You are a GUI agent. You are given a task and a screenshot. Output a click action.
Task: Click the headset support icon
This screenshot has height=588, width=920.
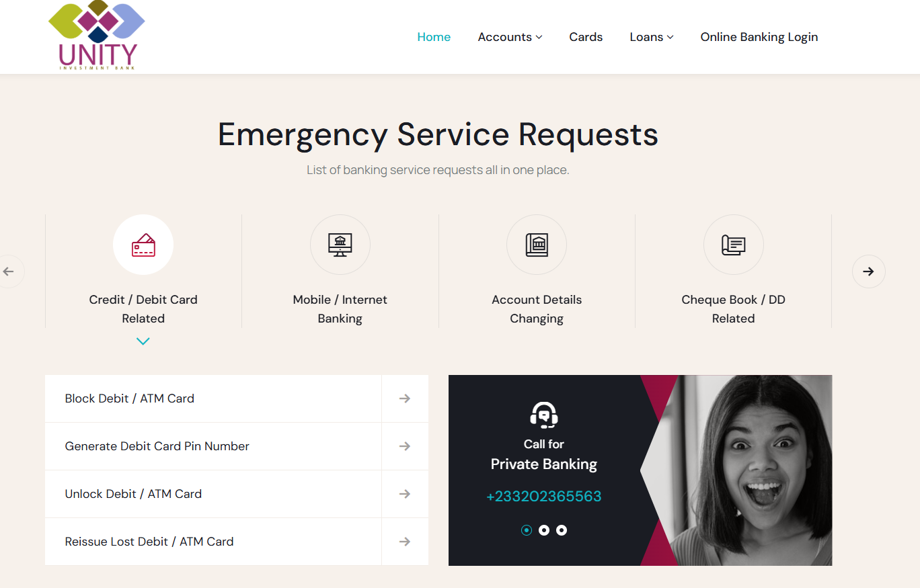pos(544,415)
